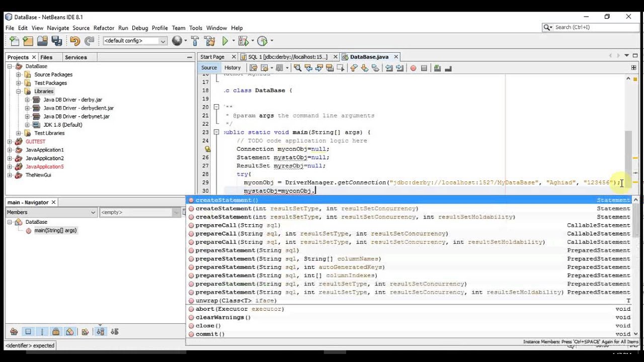Viewport: 644px width, 362px height.
Task: Close the DataBase.java tab
Action: tap(396, 57)
